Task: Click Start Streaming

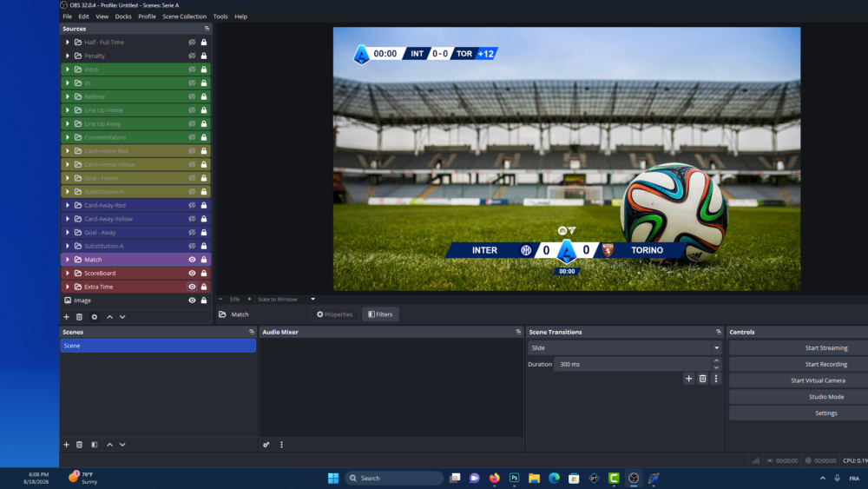Action: 826,347
